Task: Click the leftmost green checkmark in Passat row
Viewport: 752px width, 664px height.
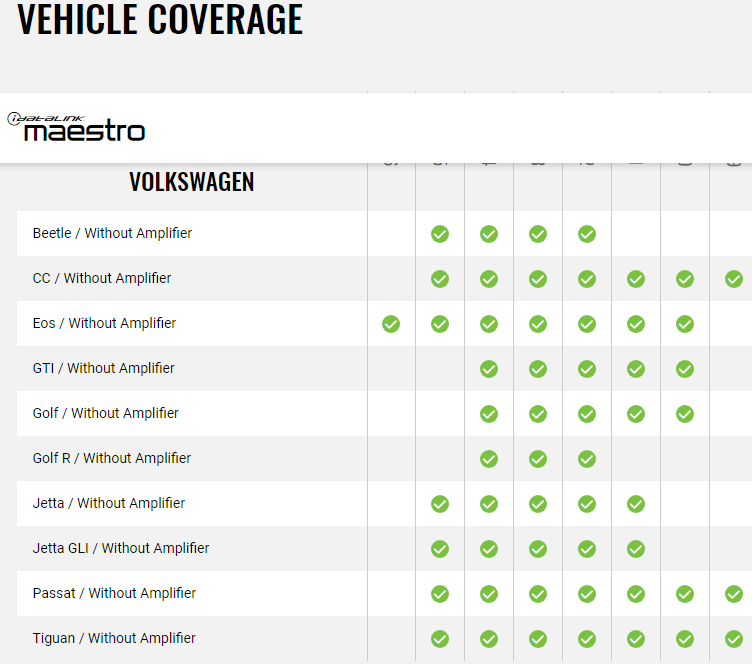Action: [440, 594]
